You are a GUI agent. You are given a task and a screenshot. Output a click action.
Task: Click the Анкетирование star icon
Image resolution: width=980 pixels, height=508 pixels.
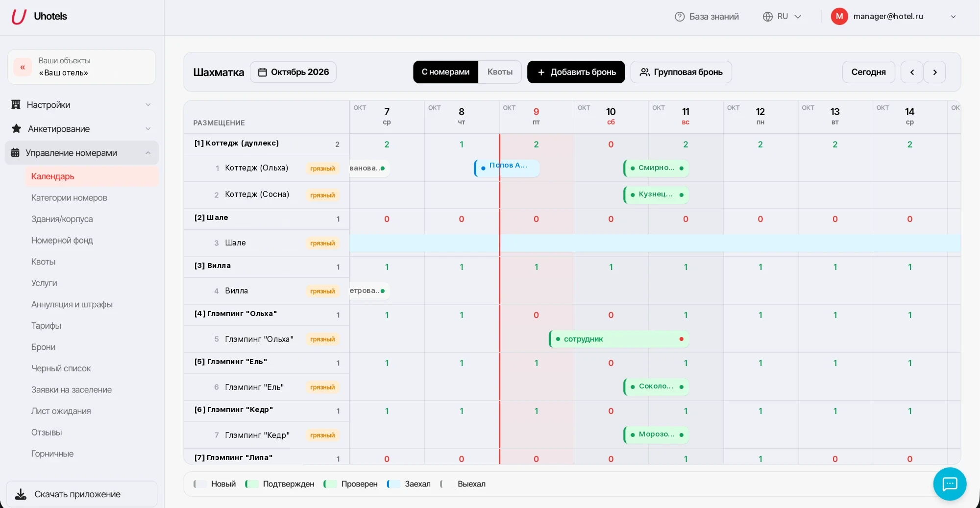coord(16,128)
